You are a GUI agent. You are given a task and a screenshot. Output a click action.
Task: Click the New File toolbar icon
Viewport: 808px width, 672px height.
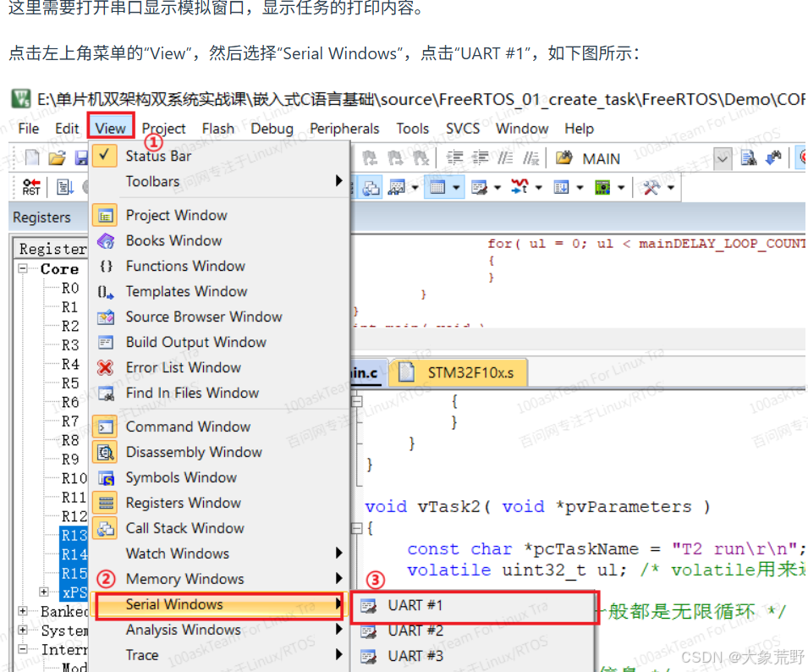coord(31,158)
